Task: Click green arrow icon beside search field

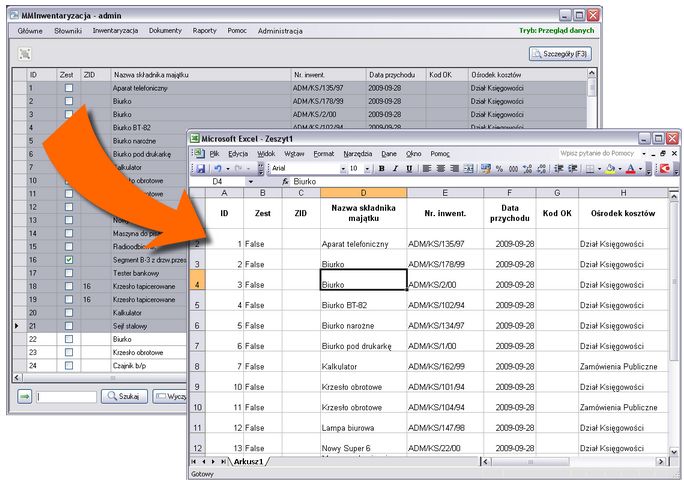Action: tap(24, 397)
